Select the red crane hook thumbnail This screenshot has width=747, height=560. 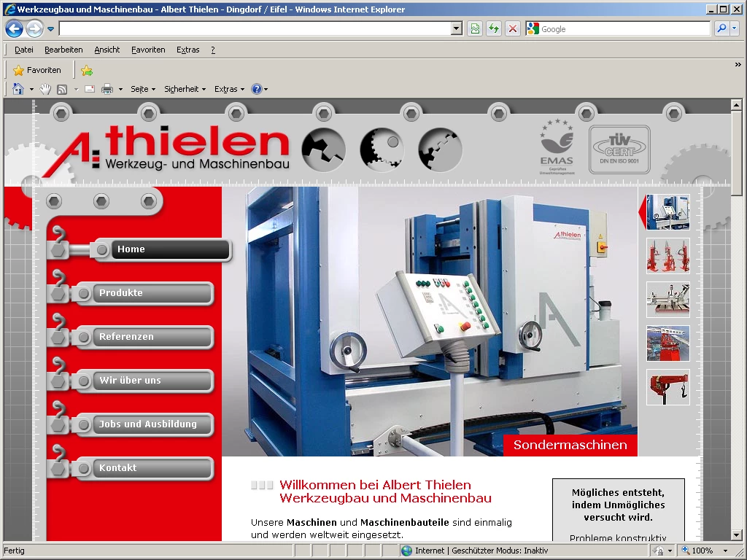coord(667,387)
